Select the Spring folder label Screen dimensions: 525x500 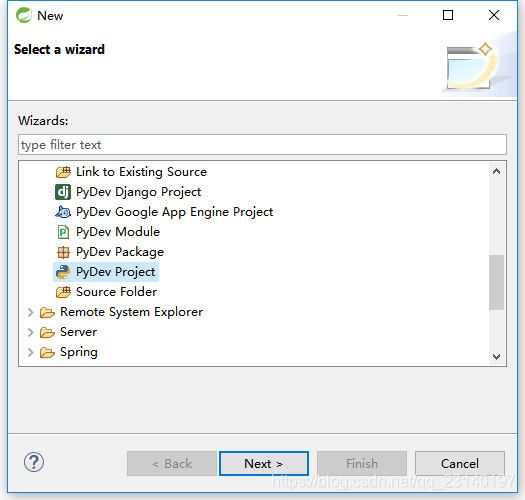pos(79,352)
